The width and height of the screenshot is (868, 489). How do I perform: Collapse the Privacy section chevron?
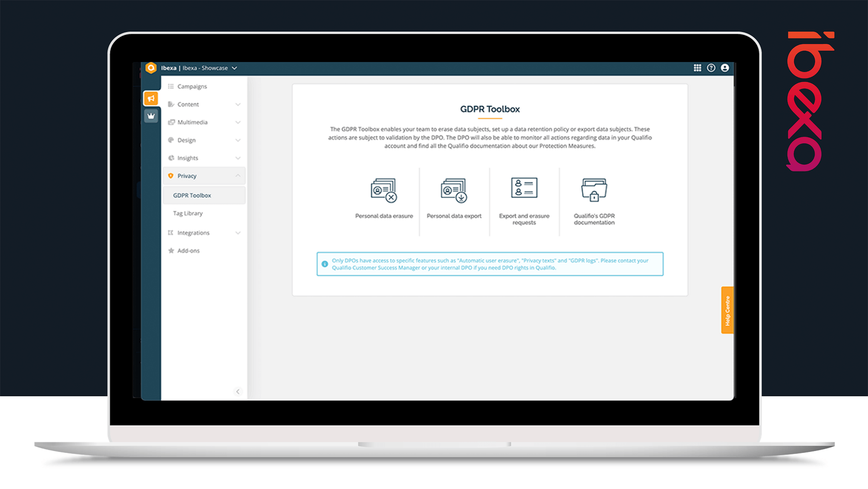click(238, 176)
